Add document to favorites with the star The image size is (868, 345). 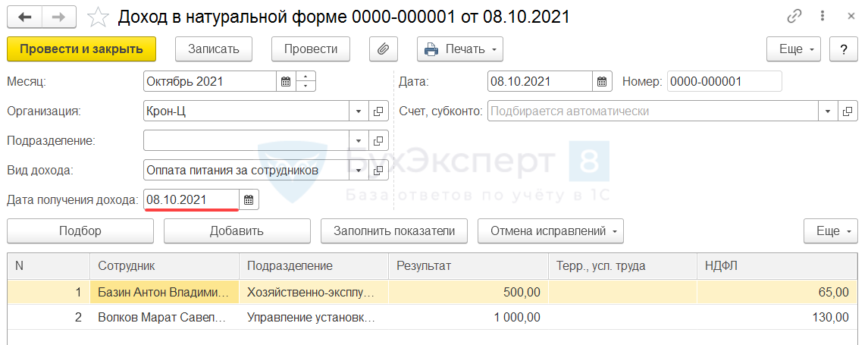point(99,17)
